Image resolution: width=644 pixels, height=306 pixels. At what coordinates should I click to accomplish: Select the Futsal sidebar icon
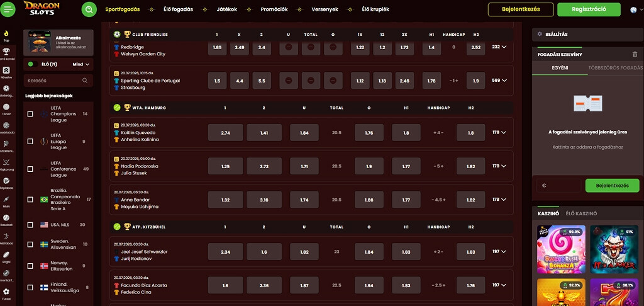pyautogui.click(x=6, y=292)
